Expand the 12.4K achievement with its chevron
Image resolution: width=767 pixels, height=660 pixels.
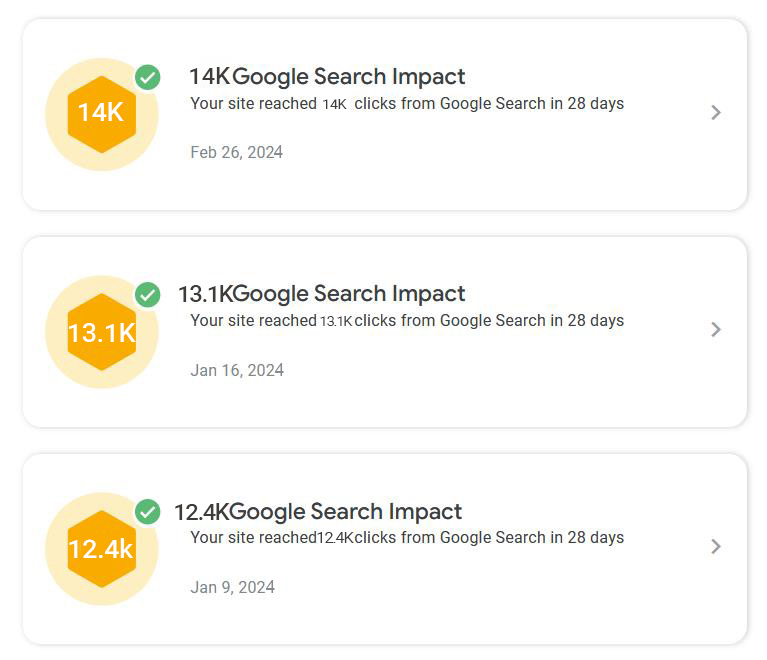tap(715, 547)
